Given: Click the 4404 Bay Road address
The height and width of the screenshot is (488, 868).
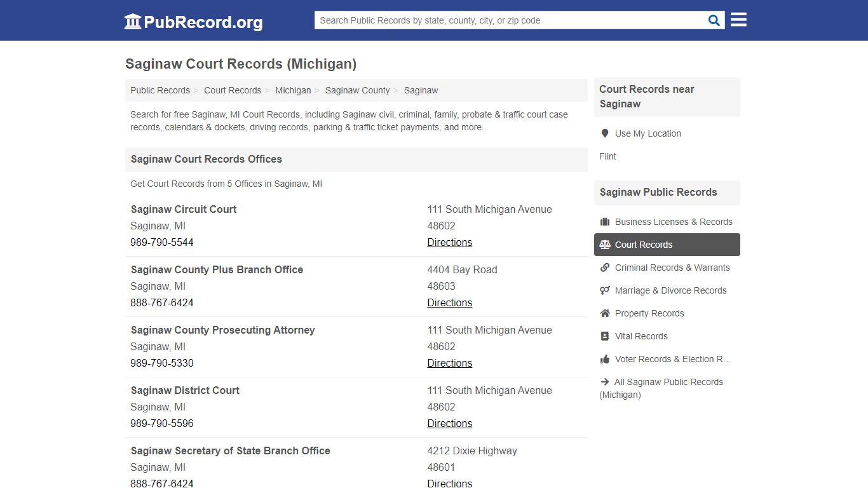Looking at the screenshot, I should [x=462, y=269].
